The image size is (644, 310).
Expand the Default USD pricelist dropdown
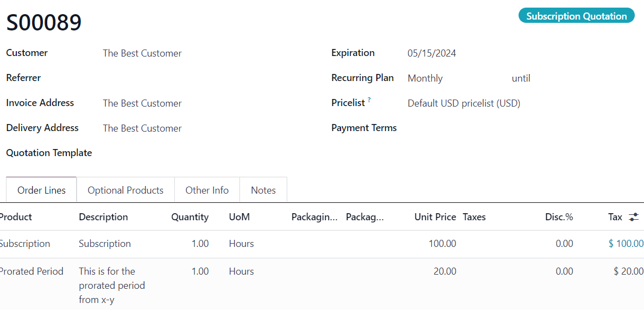point(522,104)
